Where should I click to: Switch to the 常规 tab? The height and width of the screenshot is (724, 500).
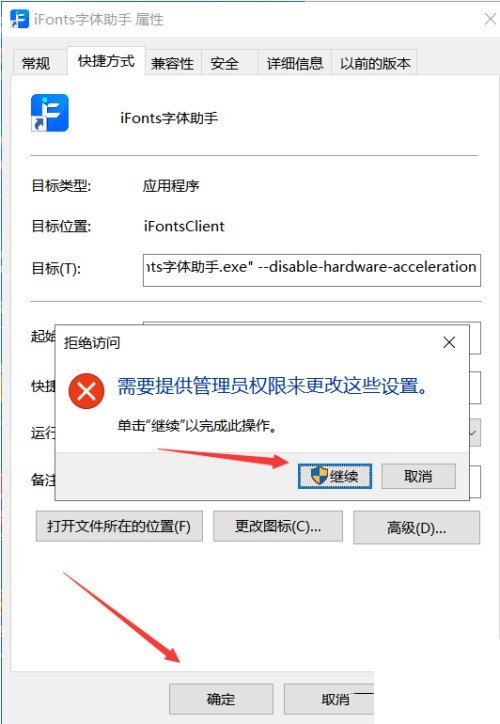pyautogui.click(x=36, y=62)
